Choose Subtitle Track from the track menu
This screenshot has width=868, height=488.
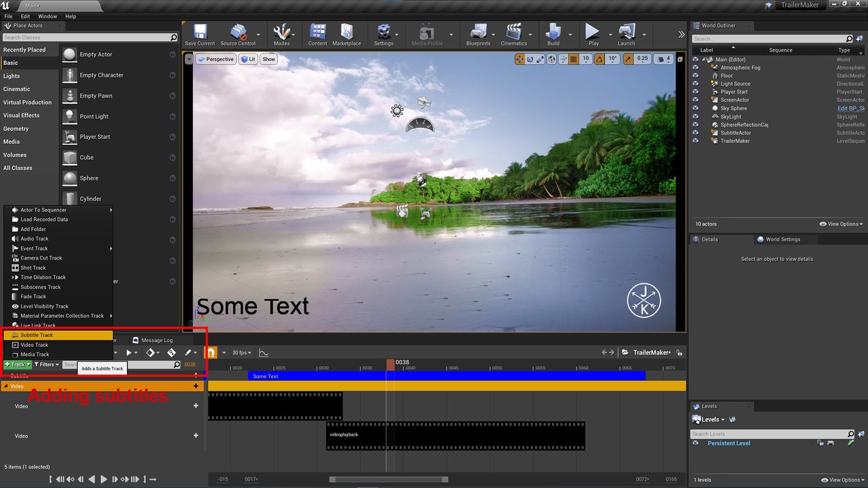tap(58, 335)
